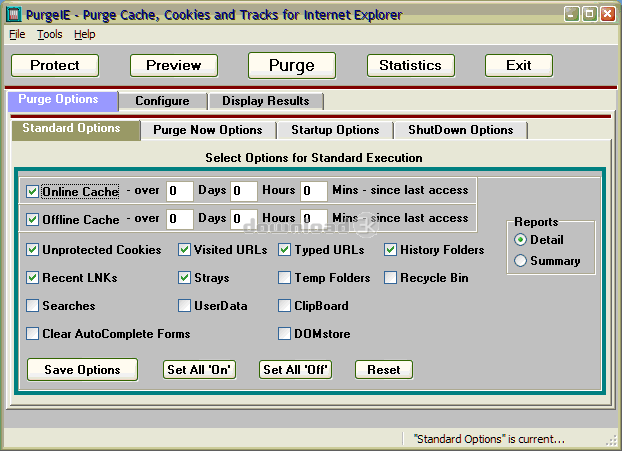622x451 pixels.
Task: Click Offline Cache Mins input field
Action: click(x=314, y=219)
